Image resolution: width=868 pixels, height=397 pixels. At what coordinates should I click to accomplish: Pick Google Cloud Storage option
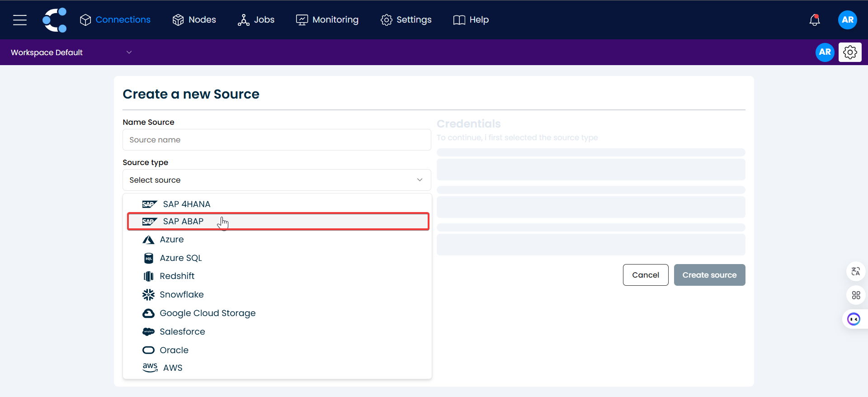click(207, 313)
